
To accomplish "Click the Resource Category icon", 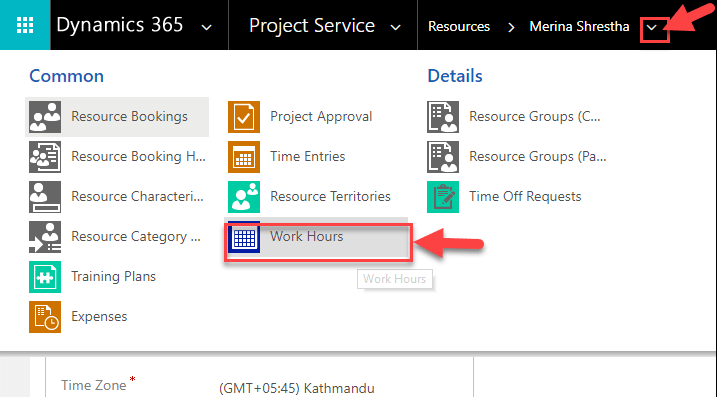I will point(45,237).
